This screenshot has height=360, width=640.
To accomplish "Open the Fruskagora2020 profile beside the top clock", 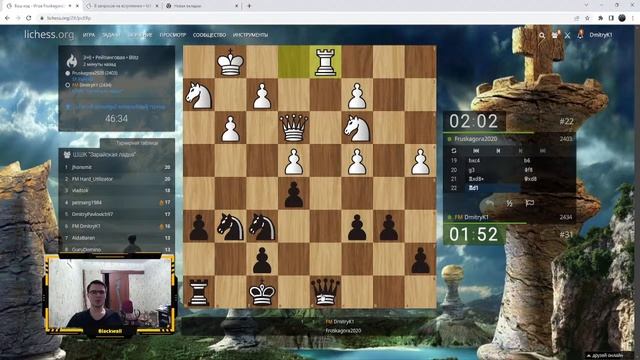I will (476, 139).
